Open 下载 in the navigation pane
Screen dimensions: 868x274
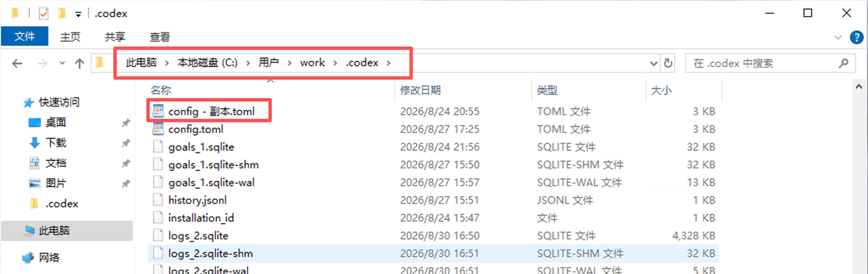click(x=56, y=143)
